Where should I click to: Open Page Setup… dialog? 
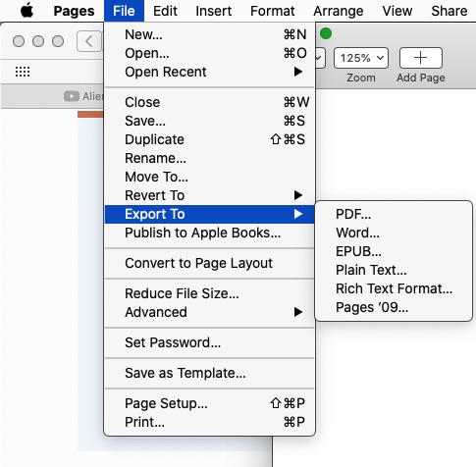(x=209, y=403)
